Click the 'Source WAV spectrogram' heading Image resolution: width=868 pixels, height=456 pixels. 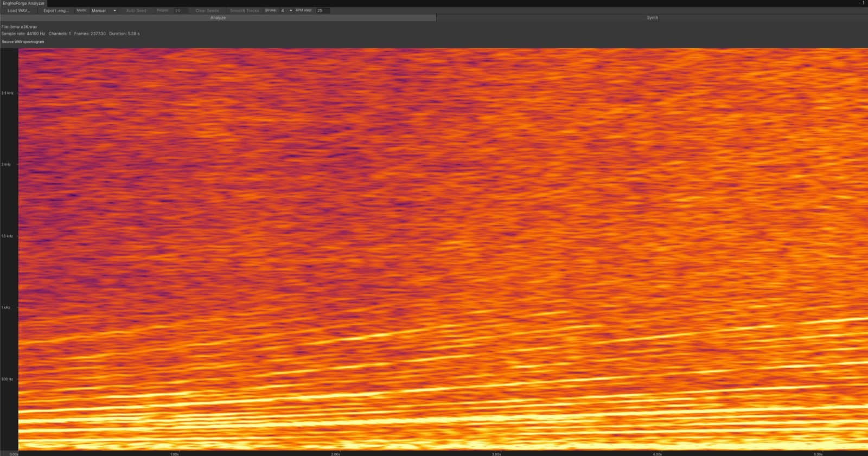(x=23, y=42)
